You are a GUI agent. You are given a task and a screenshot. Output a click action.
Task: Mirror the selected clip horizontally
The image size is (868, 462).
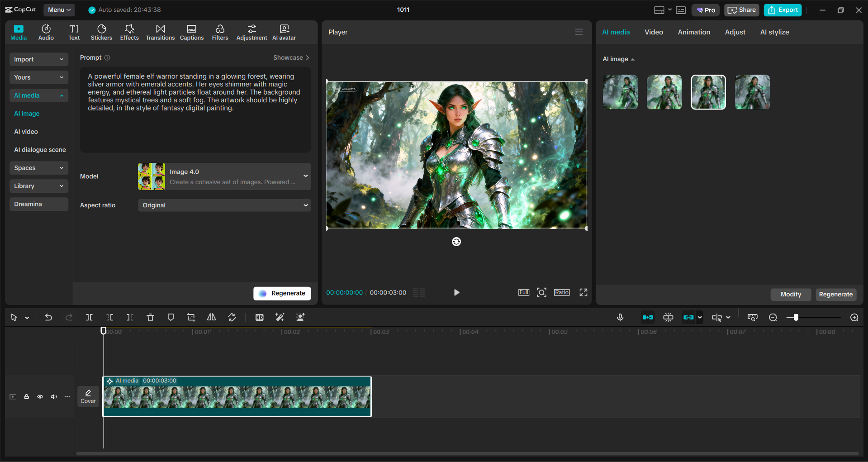211,317
